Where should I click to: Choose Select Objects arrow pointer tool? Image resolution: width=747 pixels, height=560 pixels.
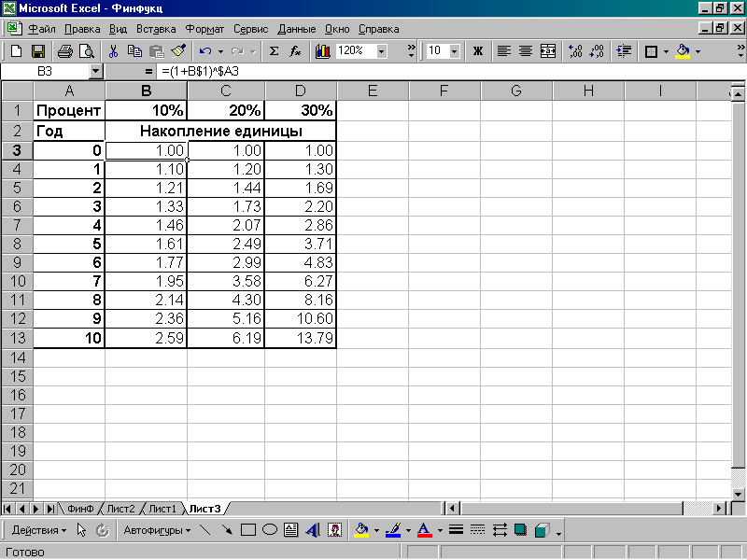(x=81, y=530)
